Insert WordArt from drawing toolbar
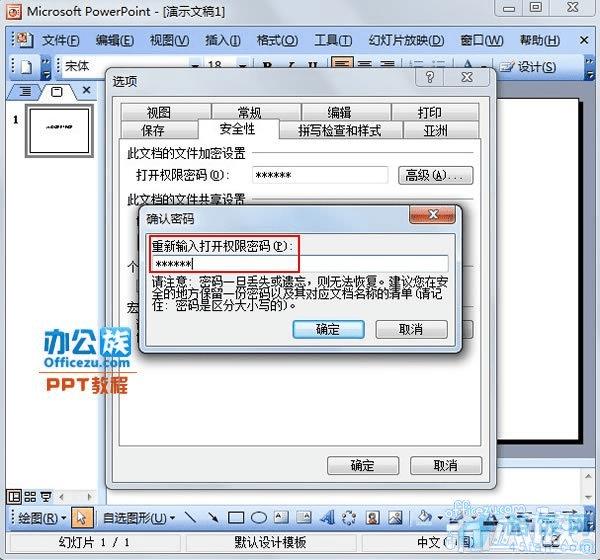The height and width of the screenshot is (560, 600). (327, 518)
